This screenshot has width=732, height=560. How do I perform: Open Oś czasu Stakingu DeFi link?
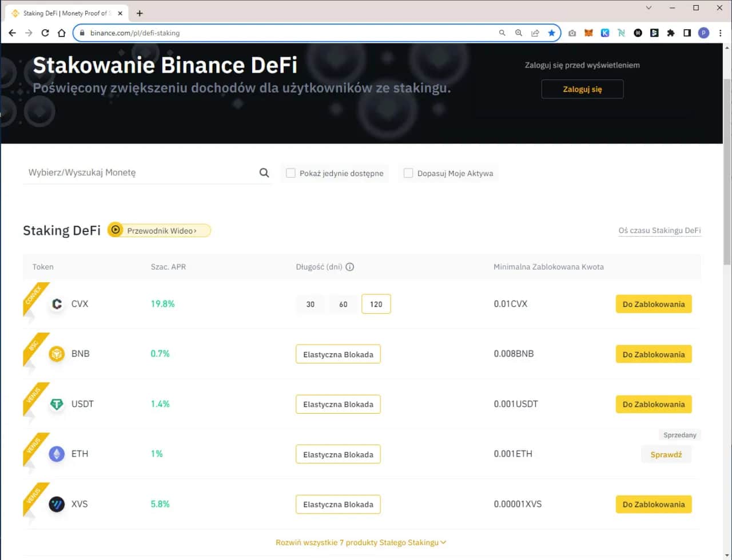pyautogui.click(x=659, y=230)
